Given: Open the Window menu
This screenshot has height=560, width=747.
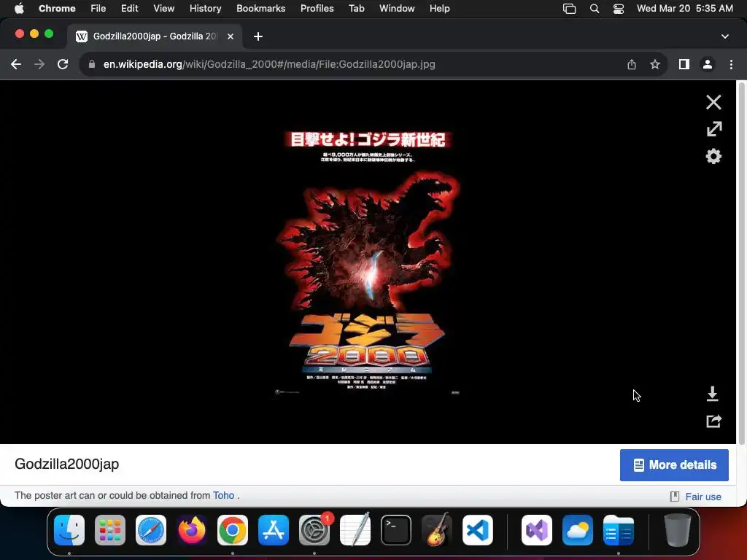Looking at the screenshot, I should pos(397,9).
